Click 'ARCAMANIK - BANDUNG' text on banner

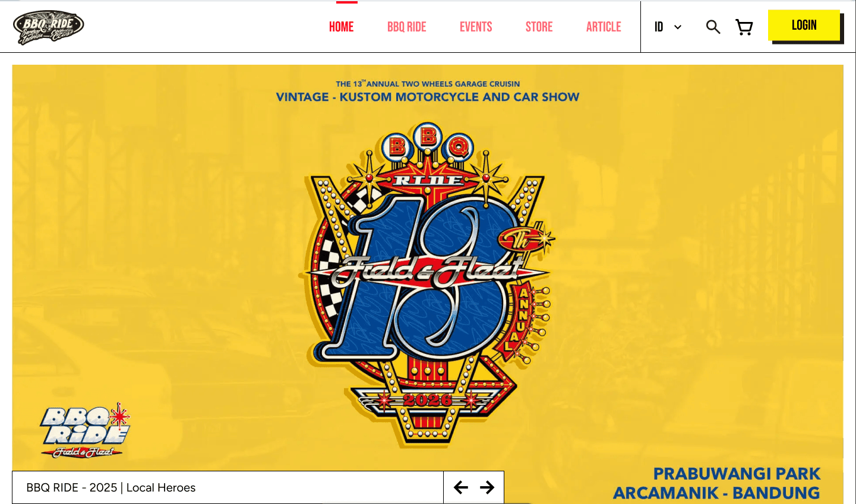716,493
